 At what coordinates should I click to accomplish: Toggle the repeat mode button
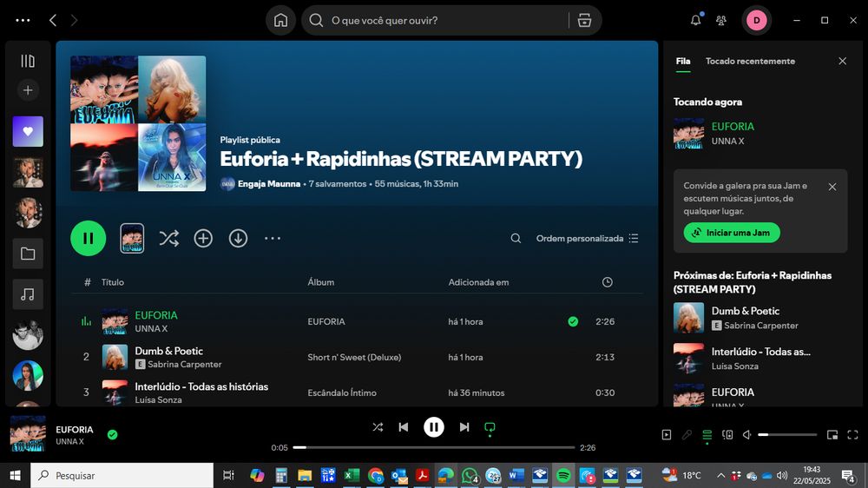click(490, 427)
